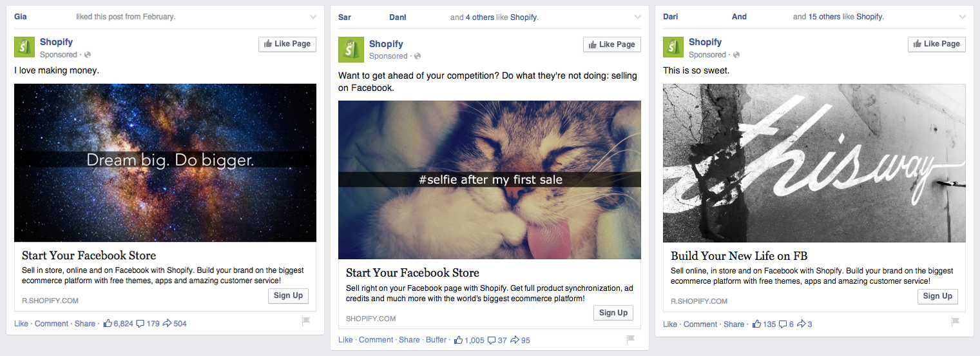Click the comment bubble icon showing 179

click(140, 324)
